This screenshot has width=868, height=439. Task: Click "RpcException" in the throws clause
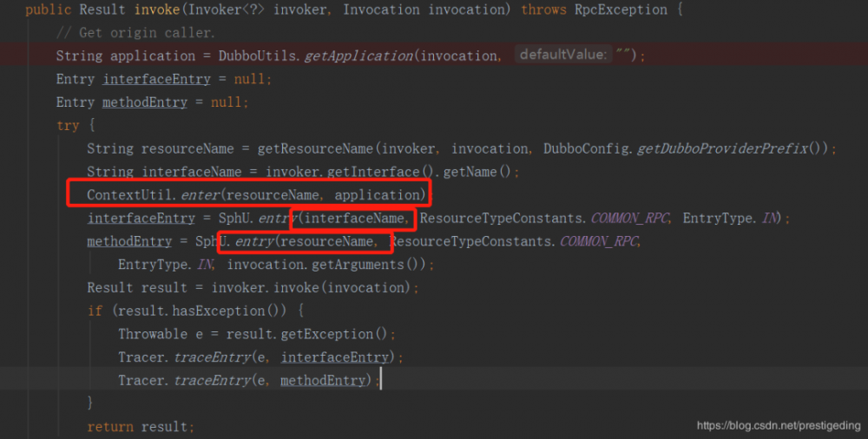click(621, 10)
